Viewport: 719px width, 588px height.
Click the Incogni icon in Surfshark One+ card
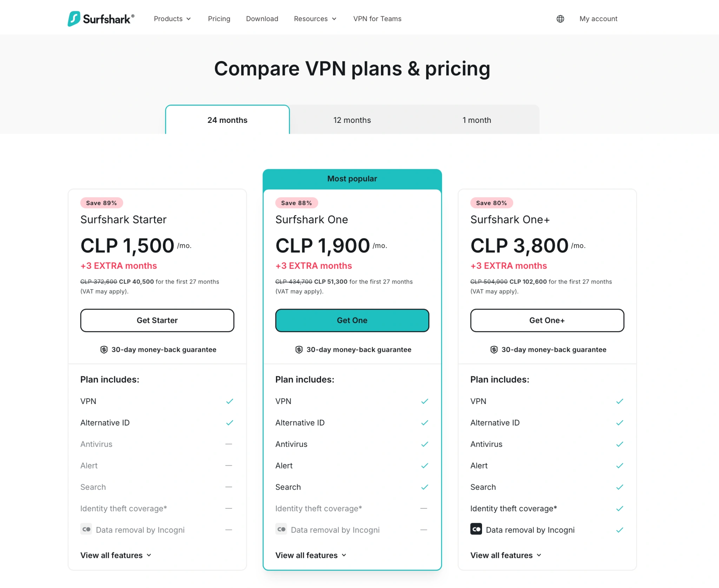pos(476,529)
